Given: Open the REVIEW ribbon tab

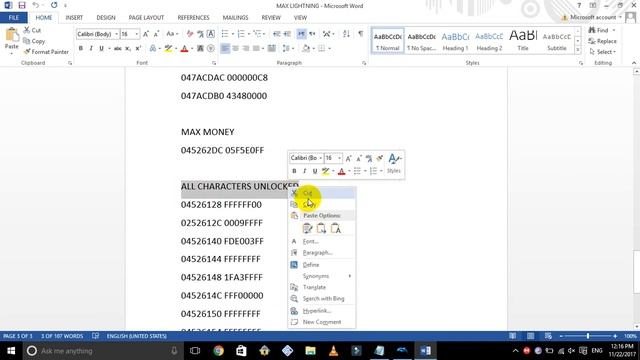Looking at the screenshot, I should click(x=271, y=18).
